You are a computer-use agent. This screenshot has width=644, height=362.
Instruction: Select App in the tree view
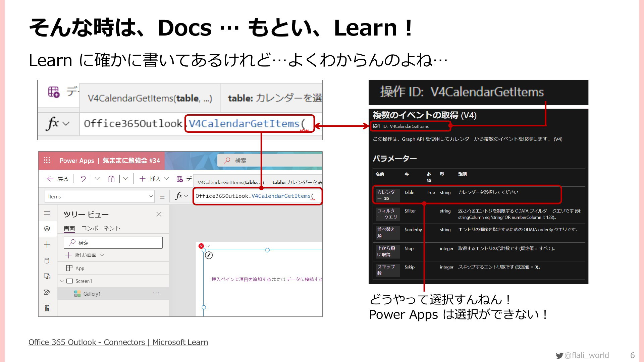(80, 268)
